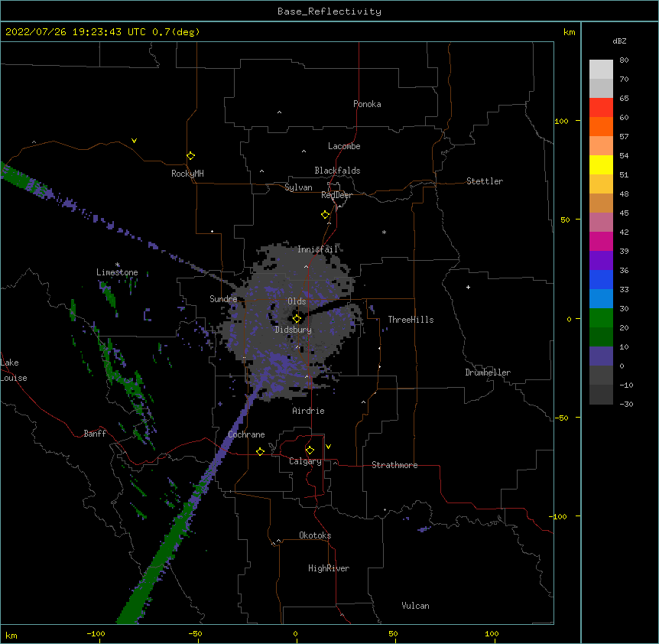Click the yellow v marker northwest of RockyMH
Image resolution: width=659 pixels, height=644 pixels.
(x=134, y=141)
